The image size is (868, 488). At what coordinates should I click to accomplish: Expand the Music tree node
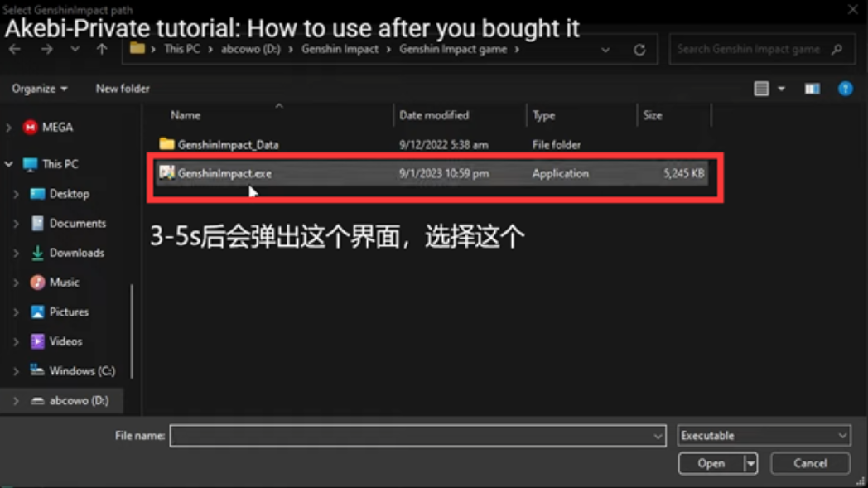click(x=16, y=283)
